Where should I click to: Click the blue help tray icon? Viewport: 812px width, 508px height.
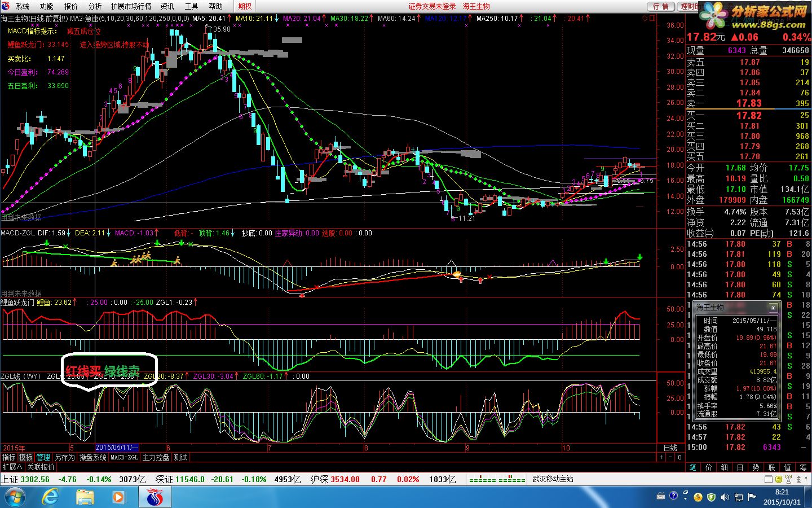tap(673, 497)
